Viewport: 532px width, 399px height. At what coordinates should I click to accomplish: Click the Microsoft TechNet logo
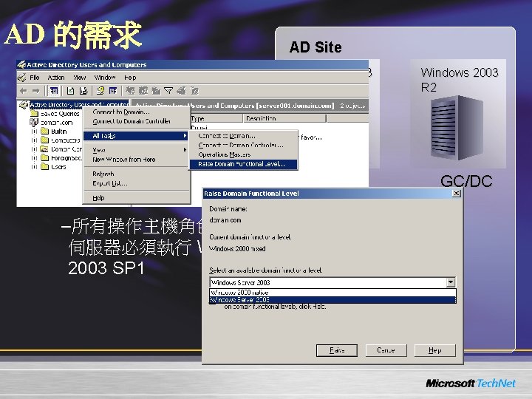[x=470, y=383]
